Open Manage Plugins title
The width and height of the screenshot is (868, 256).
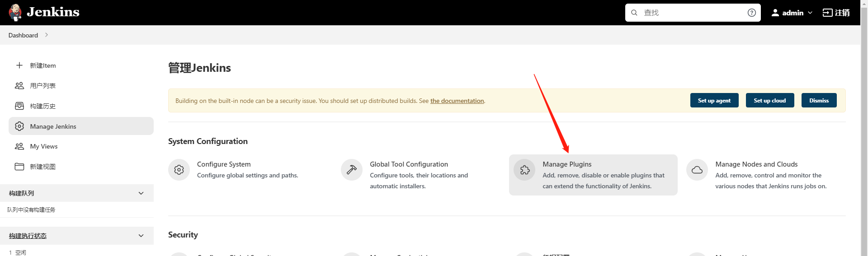[567, 164]
